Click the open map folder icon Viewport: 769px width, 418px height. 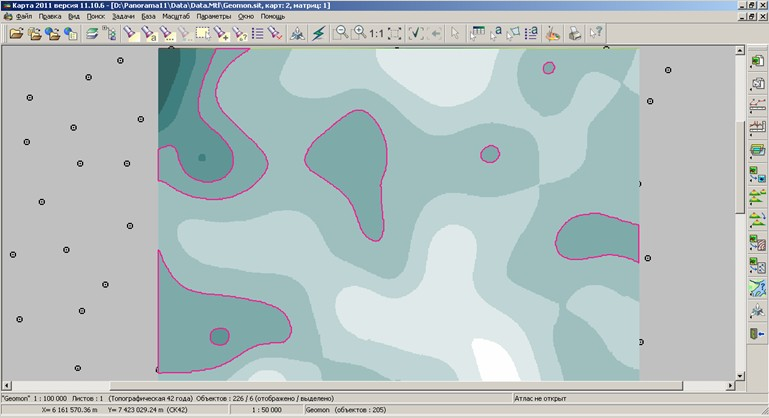(16, 34)
